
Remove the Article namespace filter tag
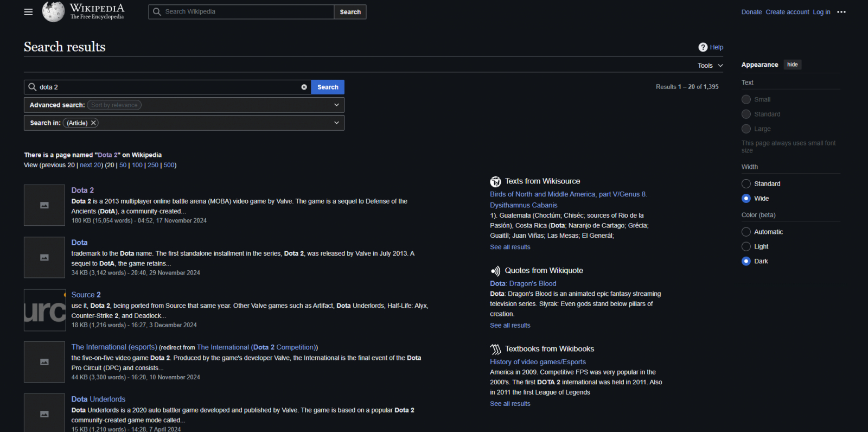tap(93, 123)
